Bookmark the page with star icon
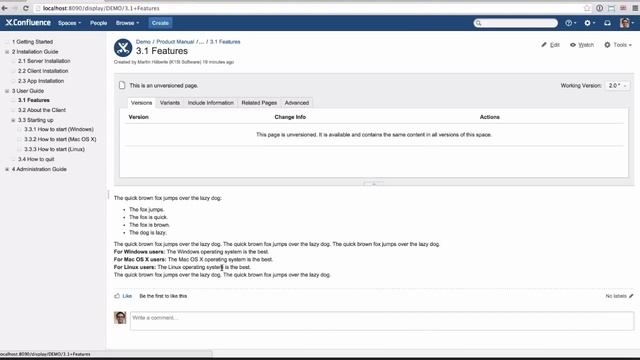This screenshot has height=360, width=640. point(587,8)
